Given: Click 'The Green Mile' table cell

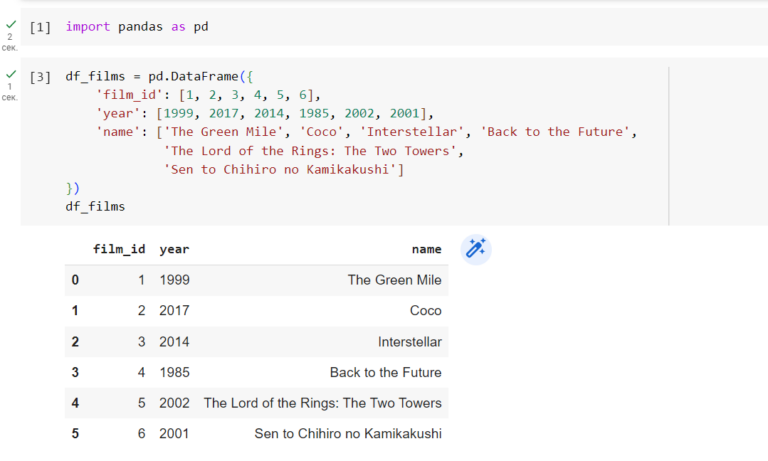Looking at the screenshot, I should click(394, 280).
